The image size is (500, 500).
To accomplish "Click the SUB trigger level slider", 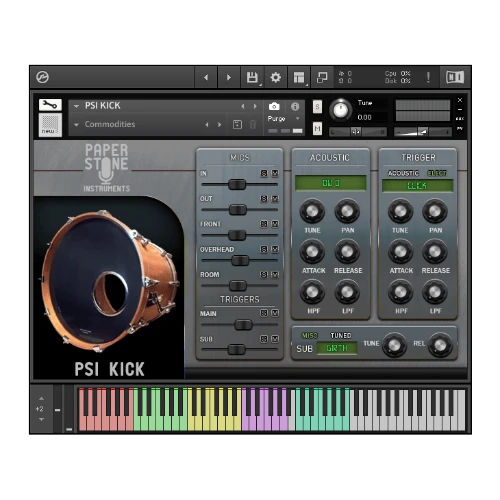I will (x=237, y=350).
